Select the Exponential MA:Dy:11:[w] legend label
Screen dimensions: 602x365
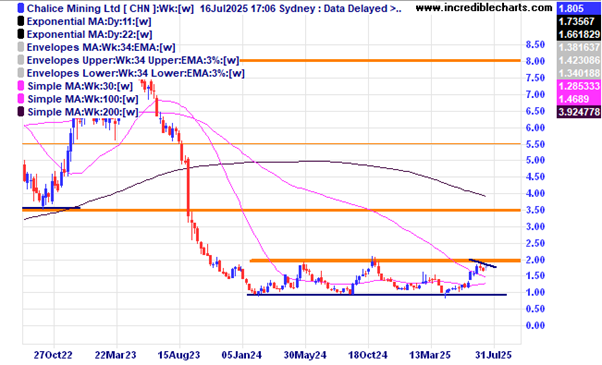click(x=89, y=21)
